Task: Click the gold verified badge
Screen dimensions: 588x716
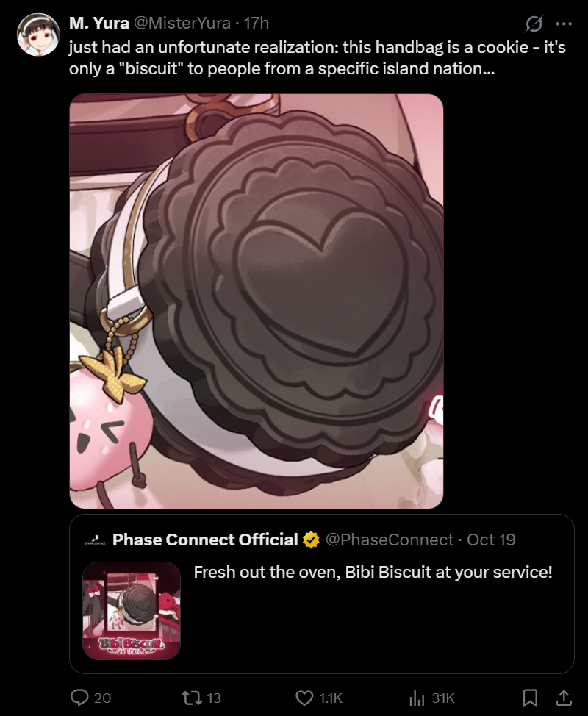Action: [312, 540]
